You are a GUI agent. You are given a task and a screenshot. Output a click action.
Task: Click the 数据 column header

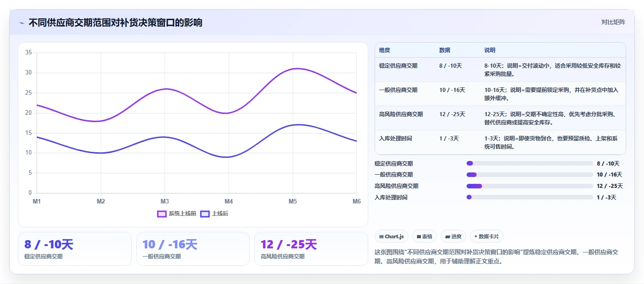coord(445,50)
